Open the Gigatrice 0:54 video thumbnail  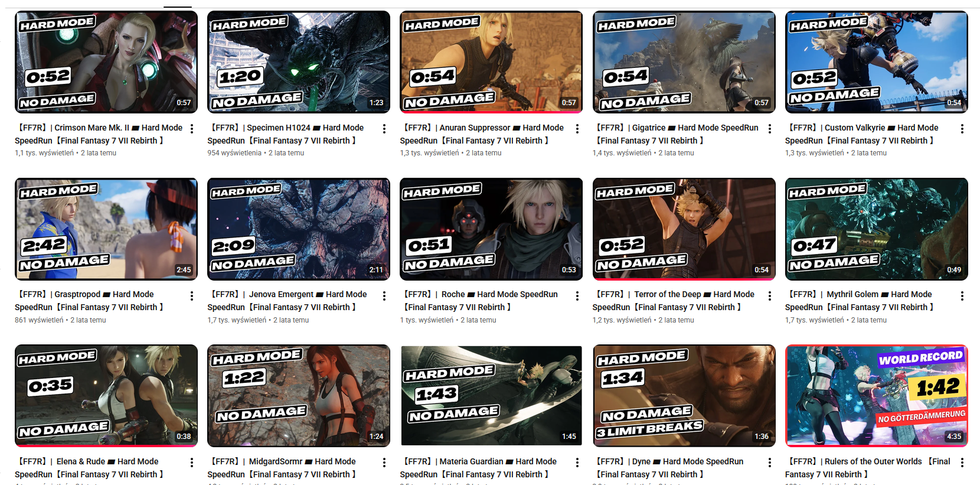tap(684, 62)
